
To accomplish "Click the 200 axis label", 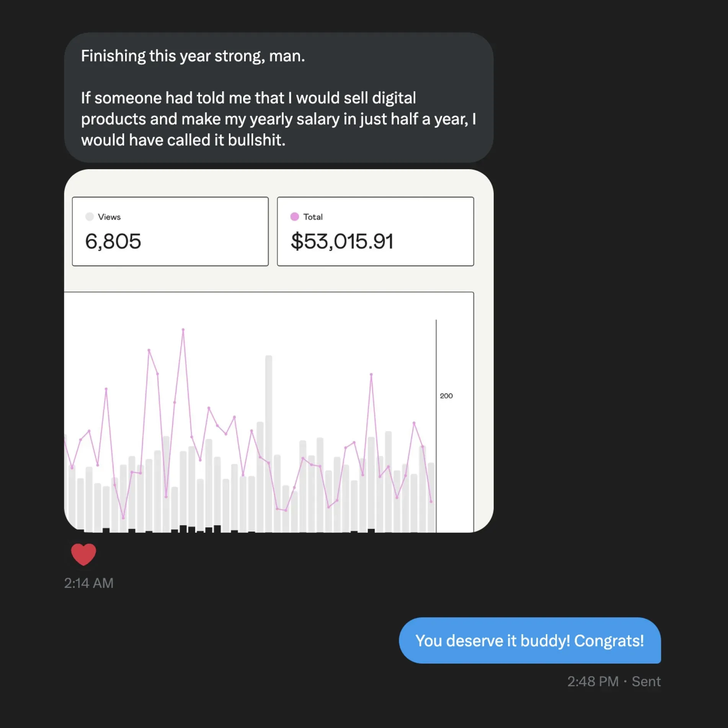I will [x=446, y=396].
